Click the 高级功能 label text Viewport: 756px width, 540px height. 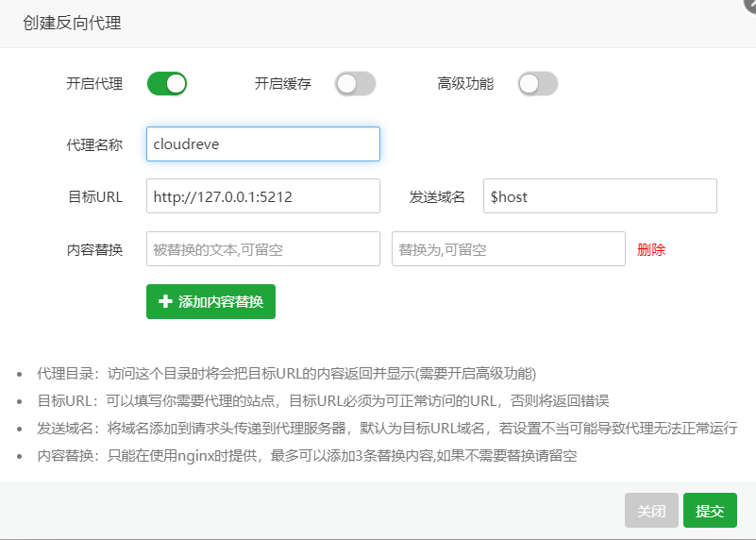465,84
